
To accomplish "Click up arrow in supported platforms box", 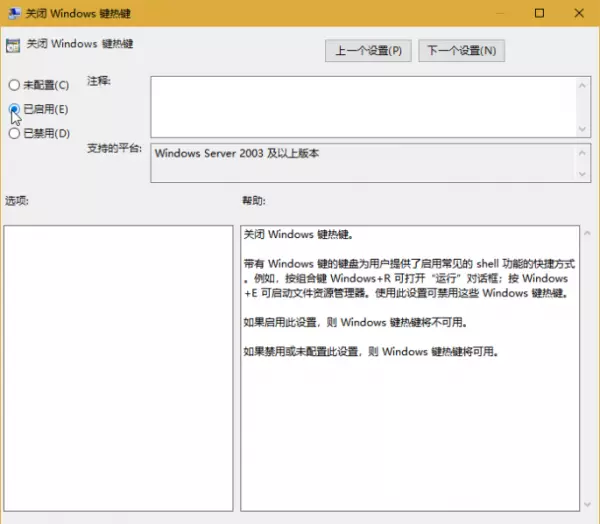I will (582, 153).
